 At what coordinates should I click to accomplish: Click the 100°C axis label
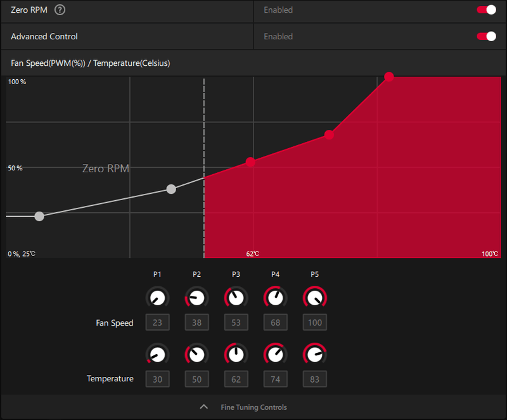coord(490,254)
